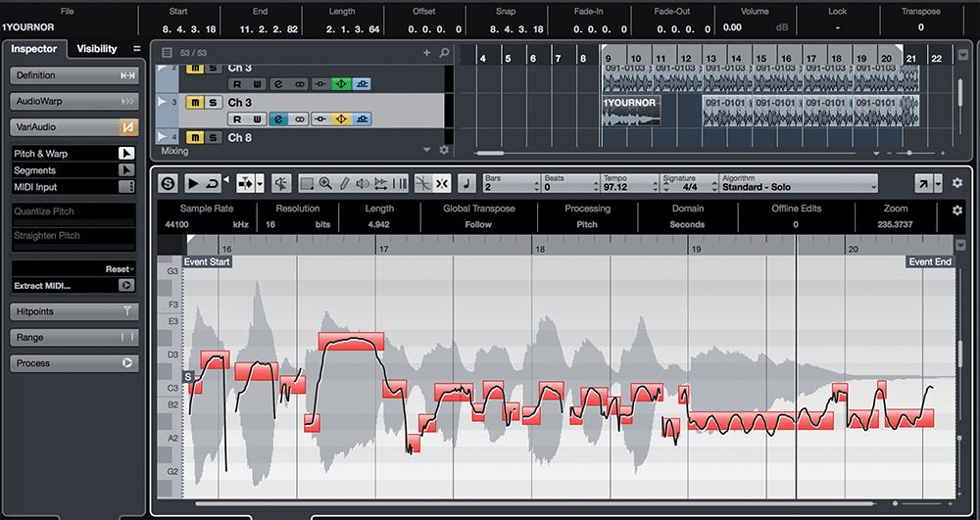Click the Inspector settings equals icon

(x=137, y=49)
